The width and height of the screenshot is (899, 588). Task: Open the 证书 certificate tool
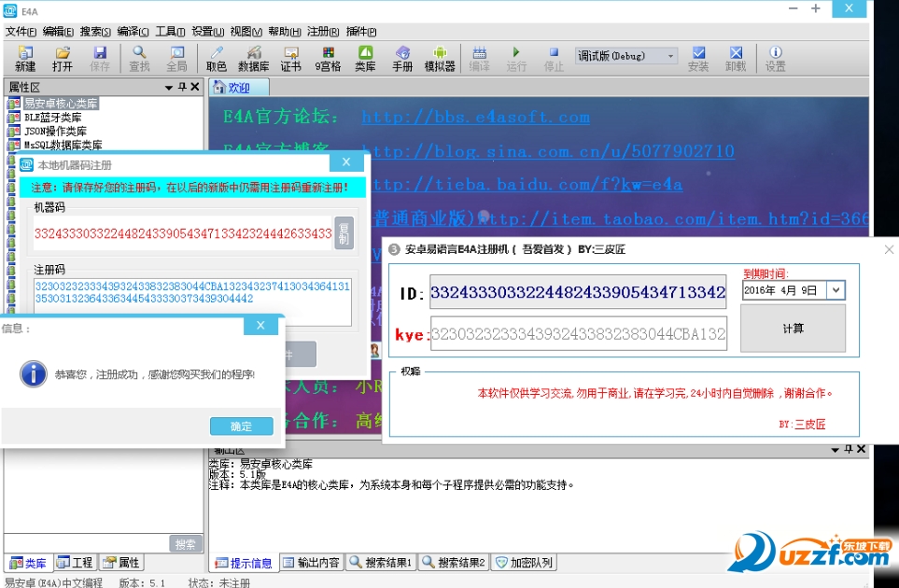coord(290,58)
